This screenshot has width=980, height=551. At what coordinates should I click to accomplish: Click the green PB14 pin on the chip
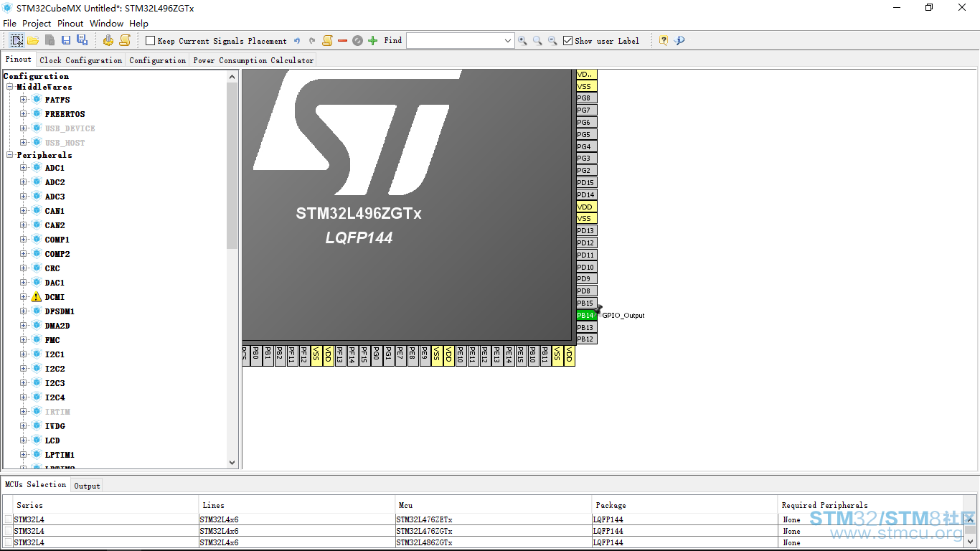click(x=586, y=315)
